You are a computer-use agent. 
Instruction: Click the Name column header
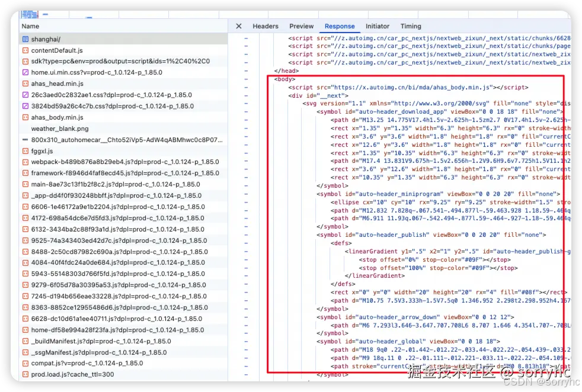click(x=124, y=26)
